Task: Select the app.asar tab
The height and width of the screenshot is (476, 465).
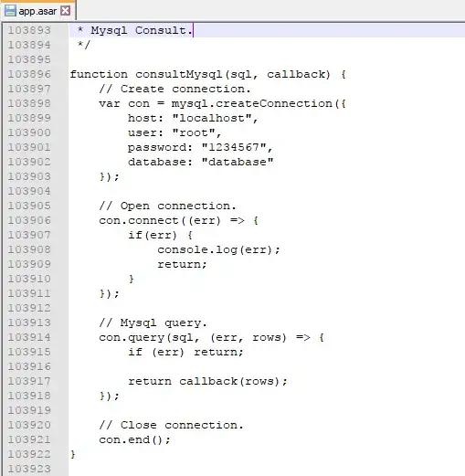Action: (x=37, y=11)
